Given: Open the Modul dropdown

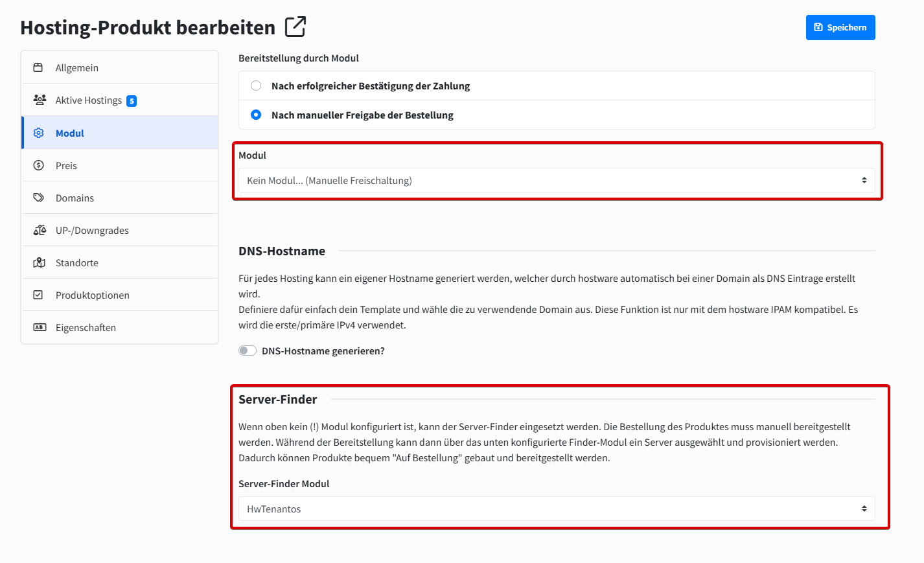Looking at the screenshot, I should (x=557, y=180).
